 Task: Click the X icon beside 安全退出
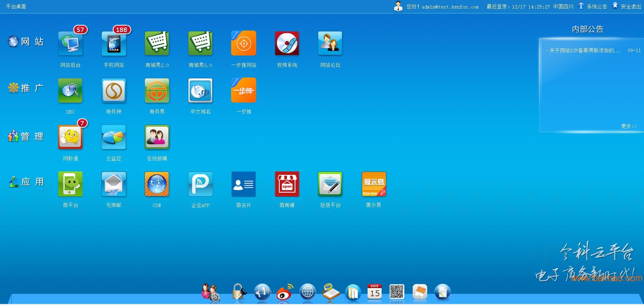pos(615,5)
